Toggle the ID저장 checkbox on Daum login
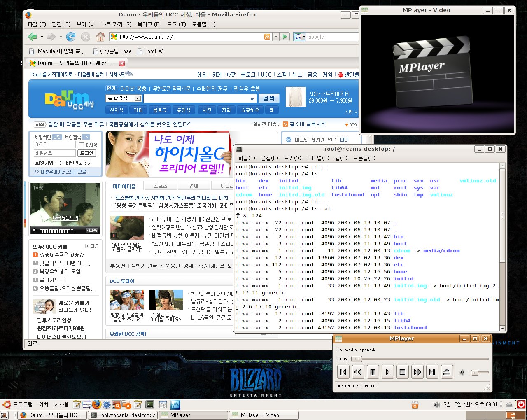Image resolution: width=527 pixels, height=420 pixels. [81, 145]
